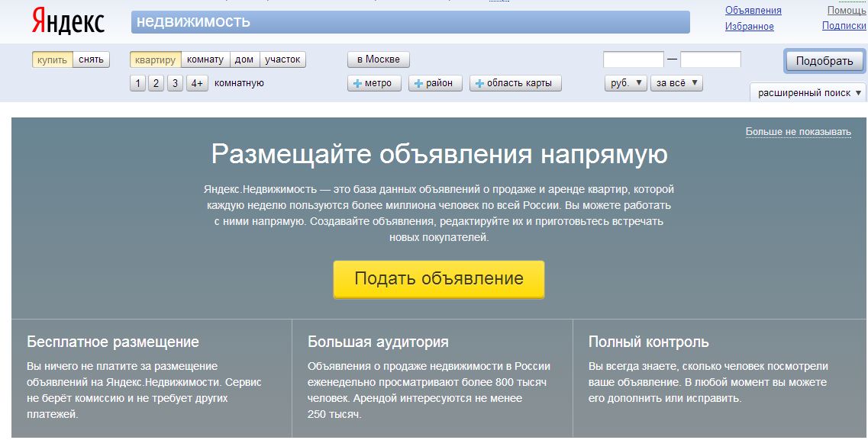Open the Избранное link
This screenshot has height=440, width=868.
[750, 27]
